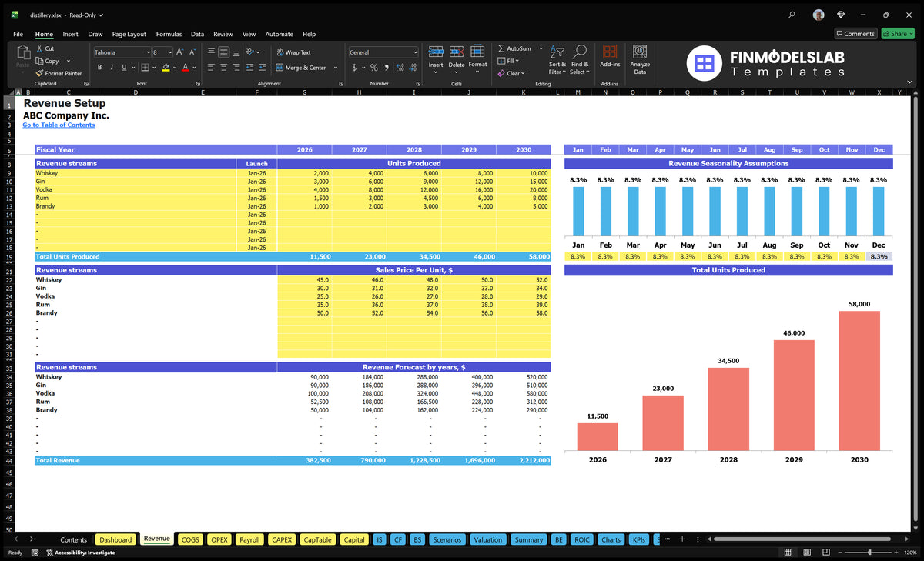Screen dimensions: 924x561
Task: Toggle Align Right
Action: tap(236, 68)
